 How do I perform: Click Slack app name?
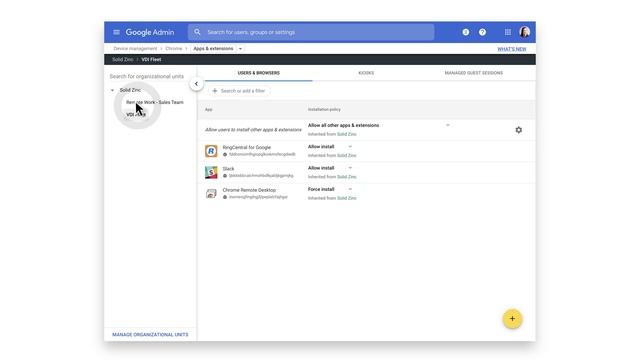pos(229,169)
